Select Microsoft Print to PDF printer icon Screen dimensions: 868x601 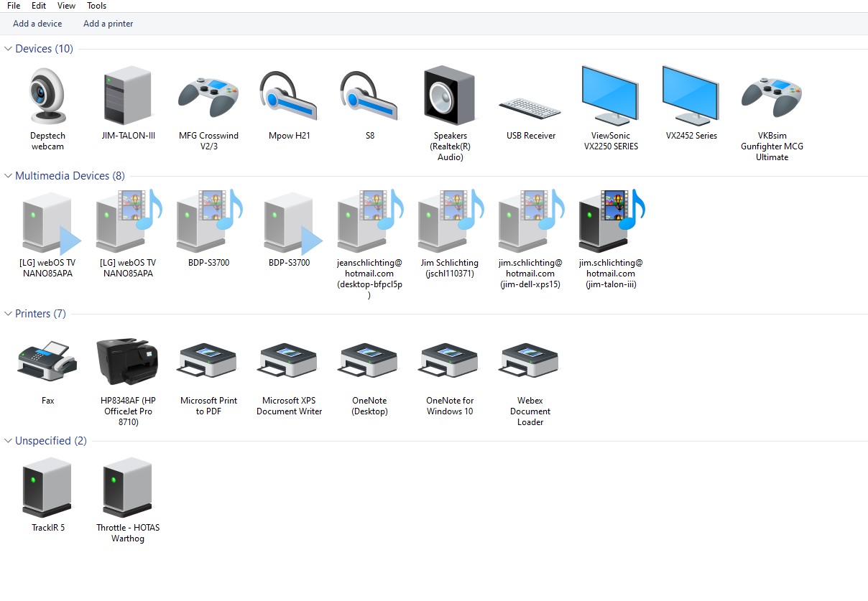208,361
